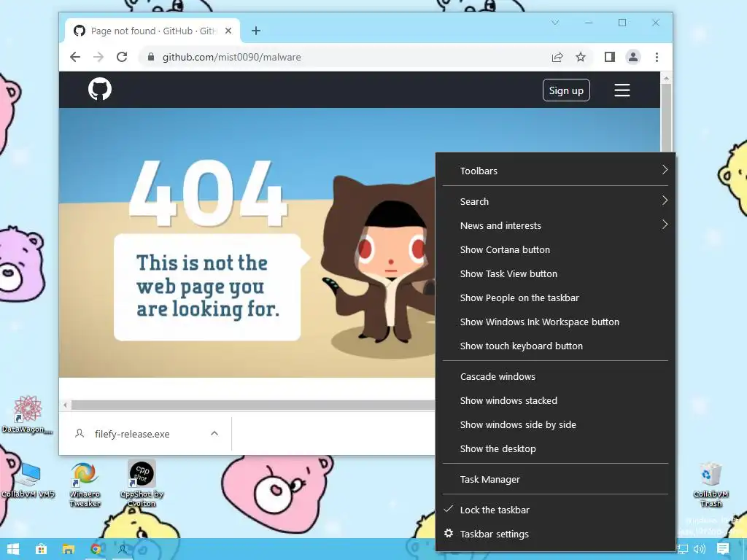Image resolution: width=747 pixels, height=560 pixels.
Task: Toggle Show People on the taskbar
Action: 555,297
